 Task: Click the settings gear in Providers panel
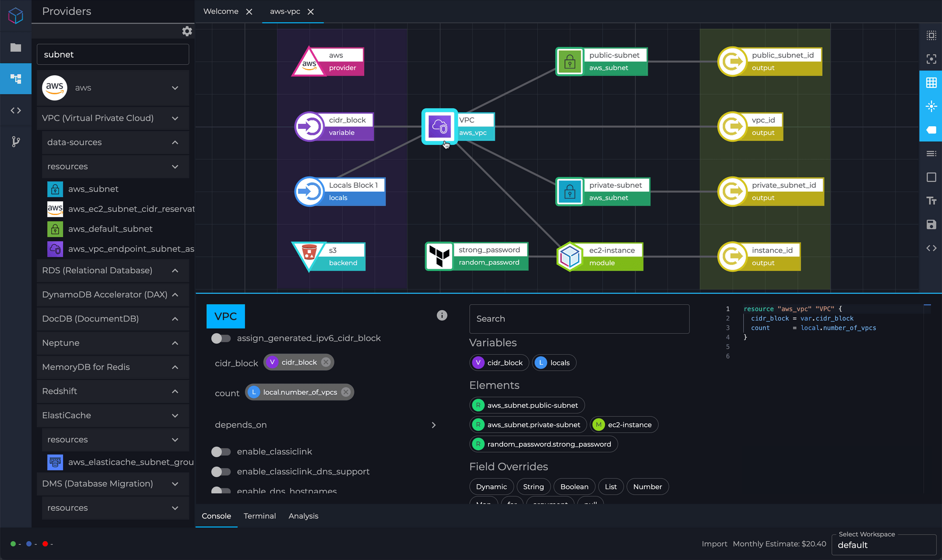(187, 31)
